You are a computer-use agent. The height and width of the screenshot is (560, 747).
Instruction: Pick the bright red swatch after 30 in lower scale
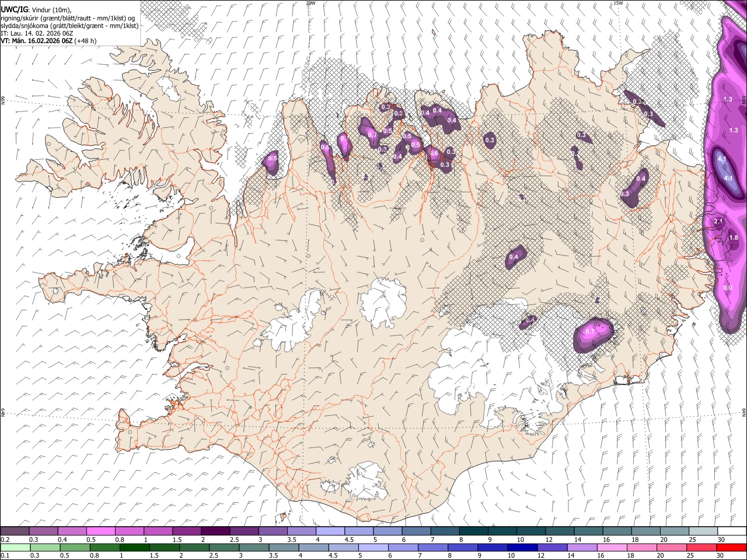[731, 547]
